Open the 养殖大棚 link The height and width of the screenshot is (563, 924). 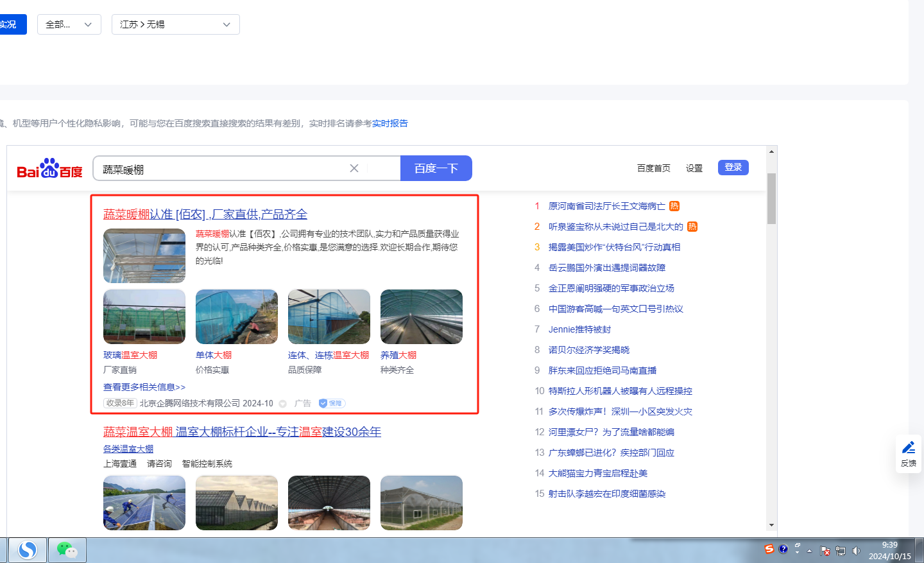coord(398,355)
